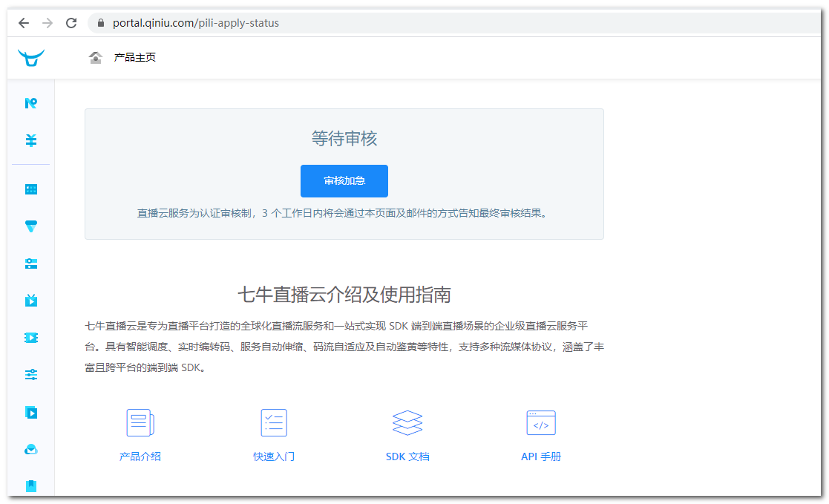Click the 七牛直播云介绍及使用指南 heading
Screen dimensions: 829x504
coord(344,295)
